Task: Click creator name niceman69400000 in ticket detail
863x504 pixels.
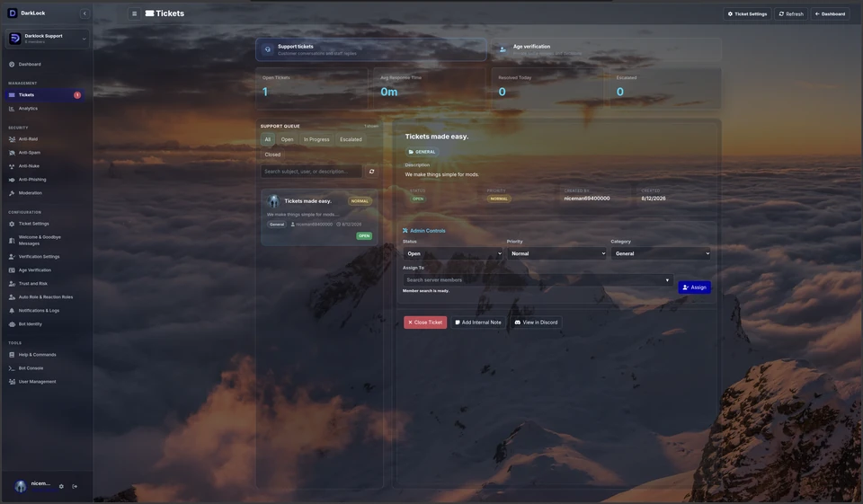Action: (x=587, y=199)
